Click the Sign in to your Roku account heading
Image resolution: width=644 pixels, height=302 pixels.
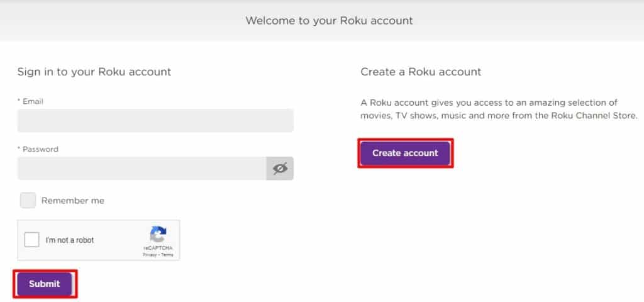click(x=94, y=72)
